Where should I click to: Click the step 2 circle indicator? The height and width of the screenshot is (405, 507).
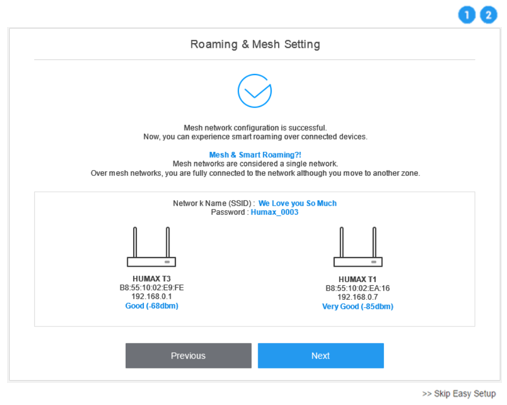488,15
